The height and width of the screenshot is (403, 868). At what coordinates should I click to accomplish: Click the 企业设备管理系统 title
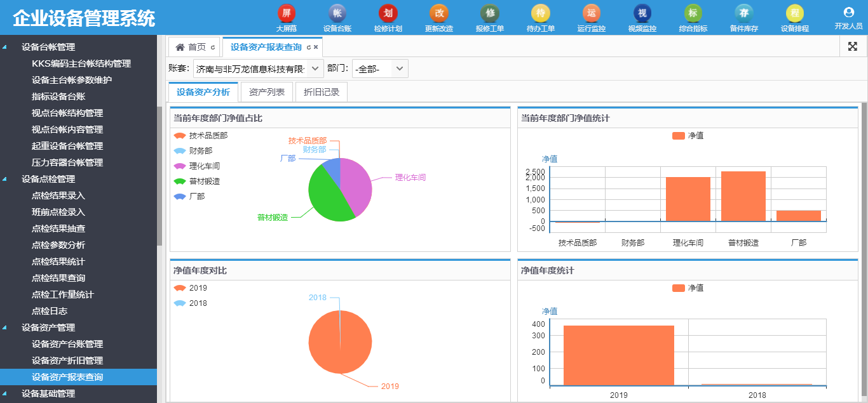pos(84,18)
